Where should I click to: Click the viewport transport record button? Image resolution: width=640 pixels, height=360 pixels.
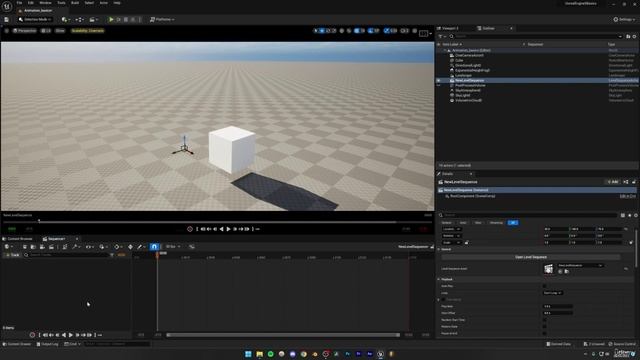pos(190,229)
